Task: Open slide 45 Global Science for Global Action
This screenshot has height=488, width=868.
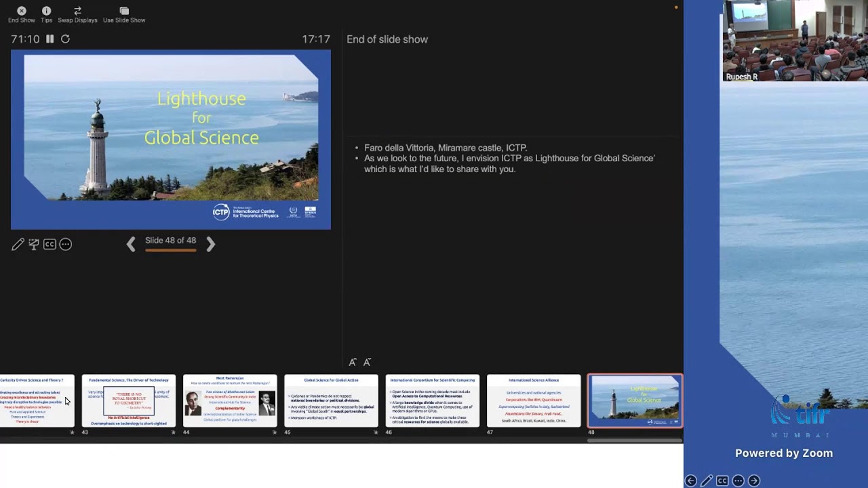Action: point(331,401)
